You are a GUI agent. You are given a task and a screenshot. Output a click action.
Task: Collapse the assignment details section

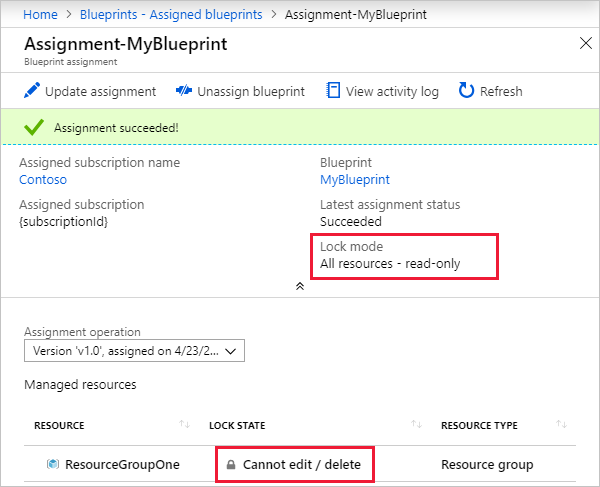tap(299, 286)
